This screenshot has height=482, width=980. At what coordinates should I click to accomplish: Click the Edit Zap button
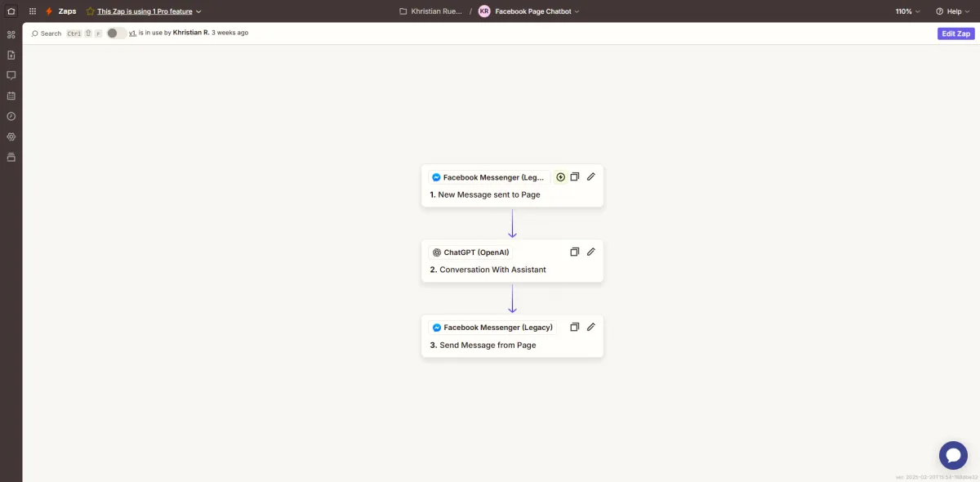tap(956, 33)
